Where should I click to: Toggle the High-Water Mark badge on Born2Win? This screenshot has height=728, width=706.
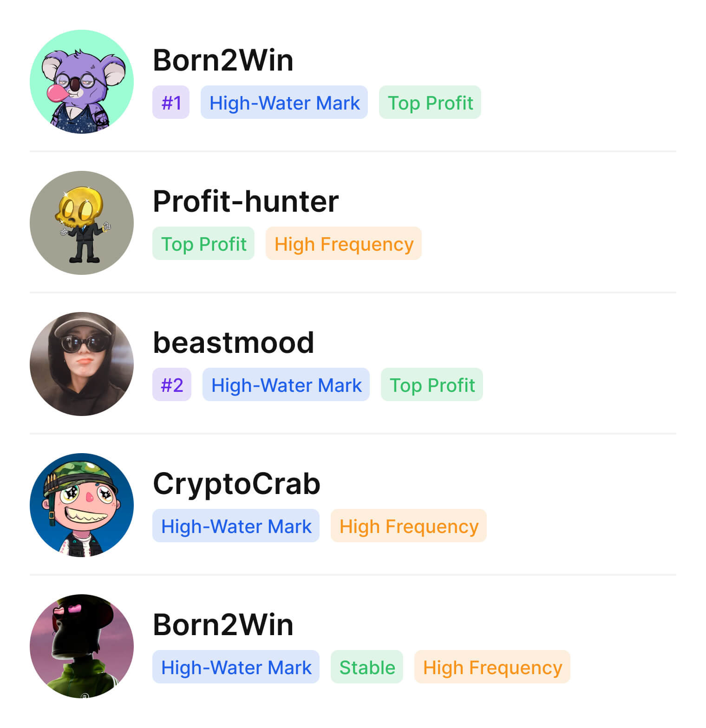click(x=284, y=103)
